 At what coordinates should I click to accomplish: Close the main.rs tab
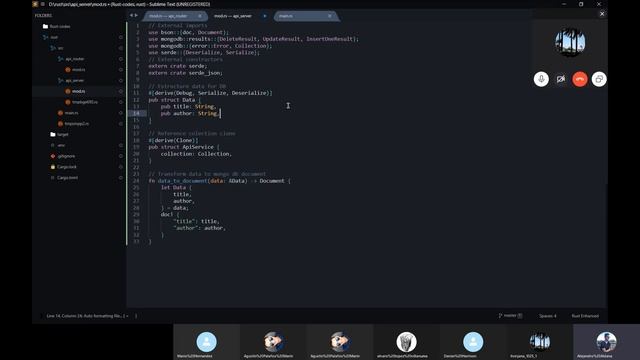pyautogui.click(x=330, y=16)
